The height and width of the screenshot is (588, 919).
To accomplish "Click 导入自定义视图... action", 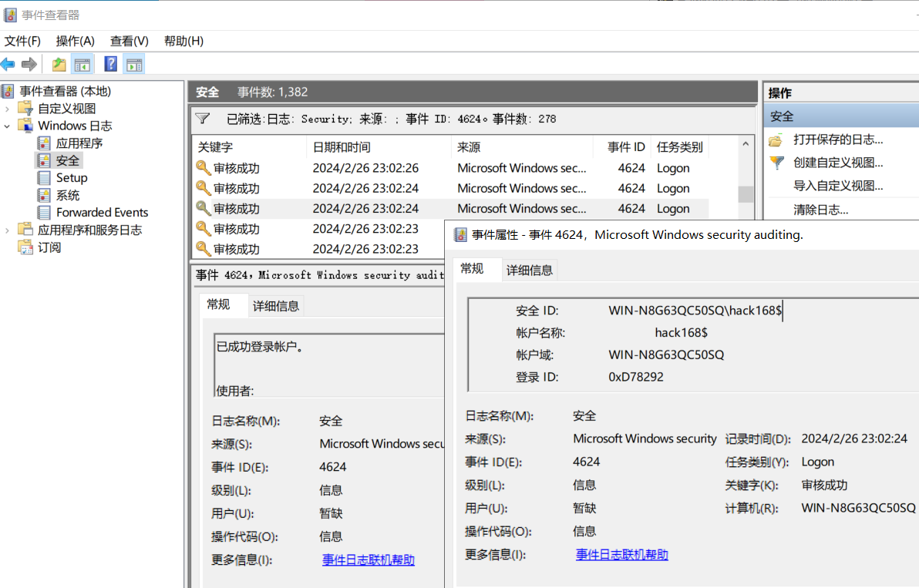I will [838, 186].
